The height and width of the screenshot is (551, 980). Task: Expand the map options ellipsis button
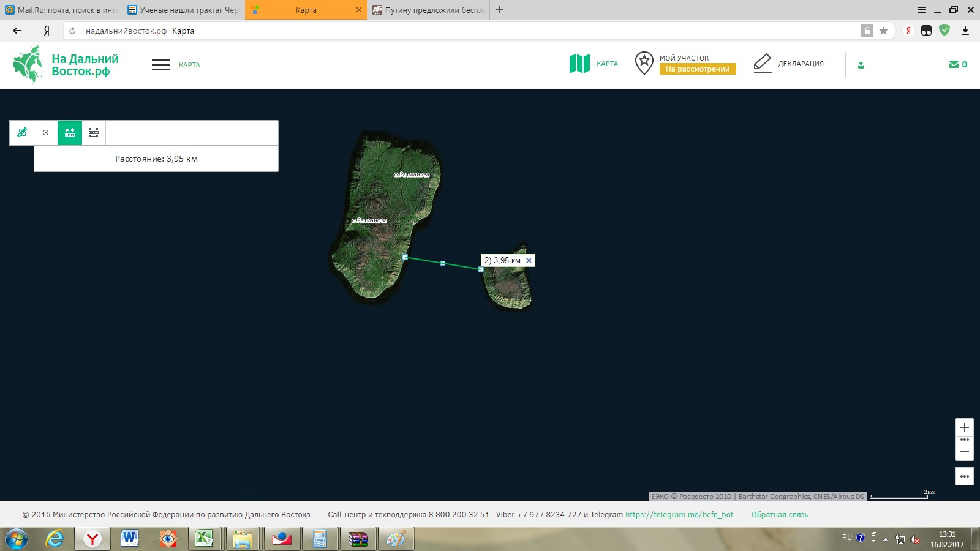coord(965,476)
